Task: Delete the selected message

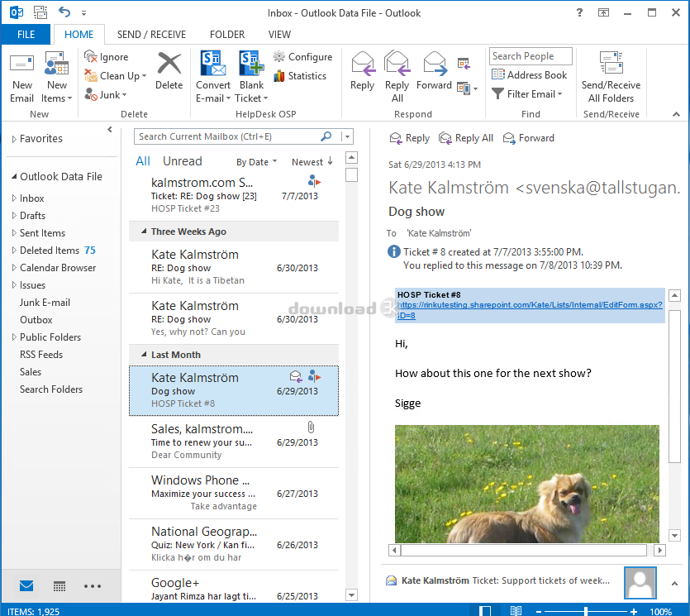Action: (169, 72)
